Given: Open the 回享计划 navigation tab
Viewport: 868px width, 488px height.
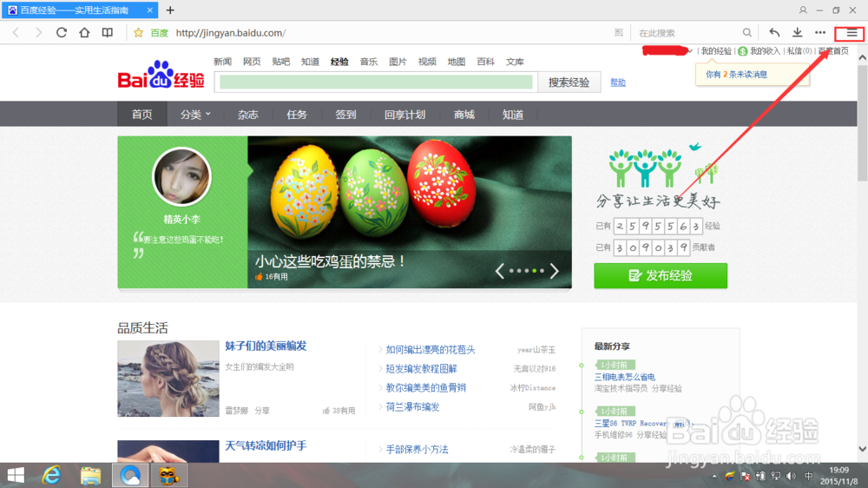Looking at the screenshot, I should click(404, 115).
